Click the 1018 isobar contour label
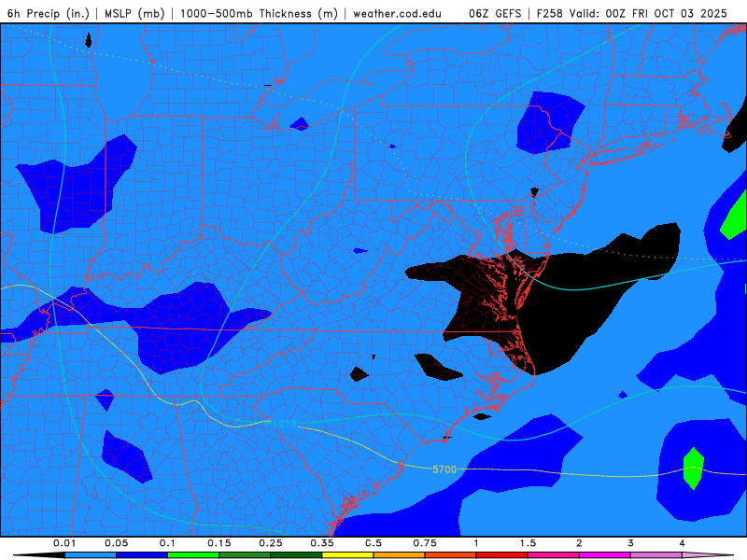Viewport: 747px width, 560px height. point(285,424)
